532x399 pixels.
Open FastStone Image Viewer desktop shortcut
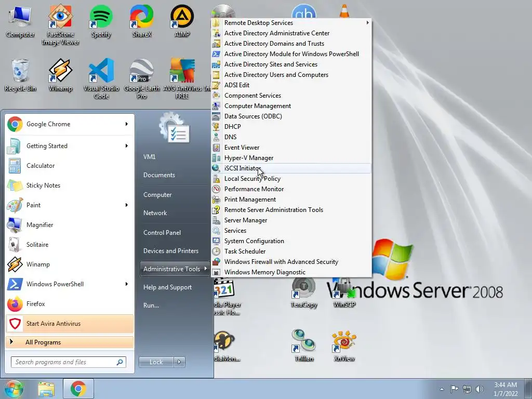click(60, 24)
